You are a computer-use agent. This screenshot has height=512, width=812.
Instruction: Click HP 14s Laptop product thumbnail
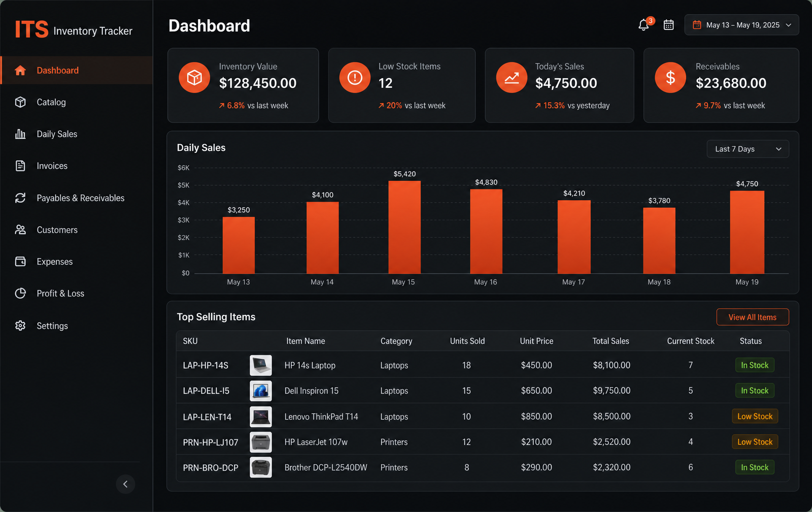(x=261, y=365)
